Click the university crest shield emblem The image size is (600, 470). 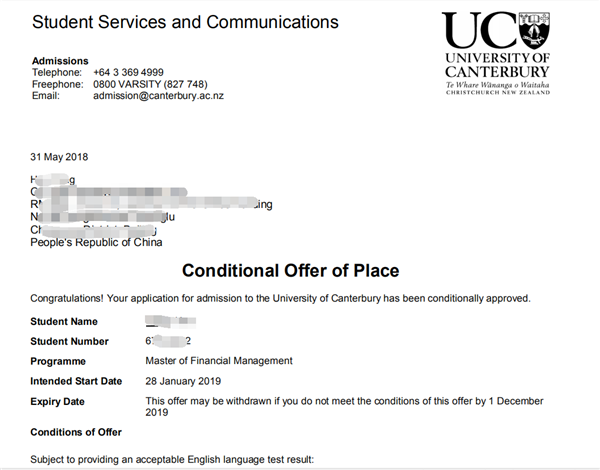(x=530, y=30)
